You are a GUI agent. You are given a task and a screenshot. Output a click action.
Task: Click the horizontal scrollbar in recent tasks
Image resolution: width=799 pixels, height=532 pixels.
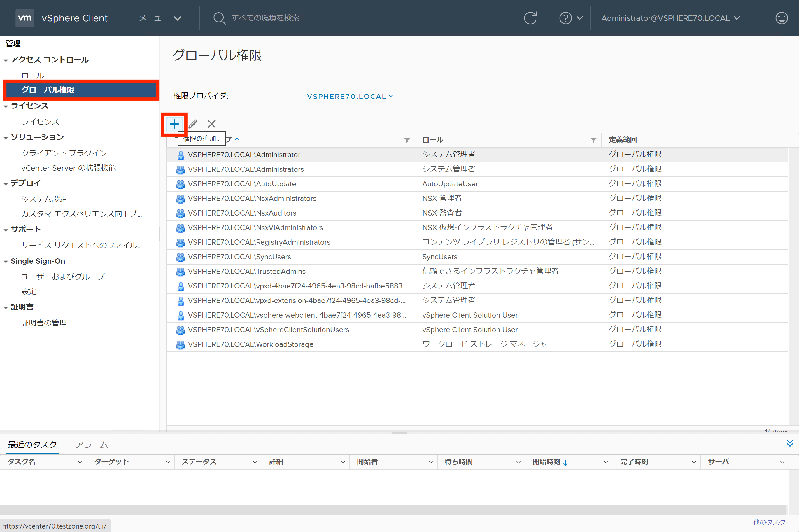pos(393,510)
